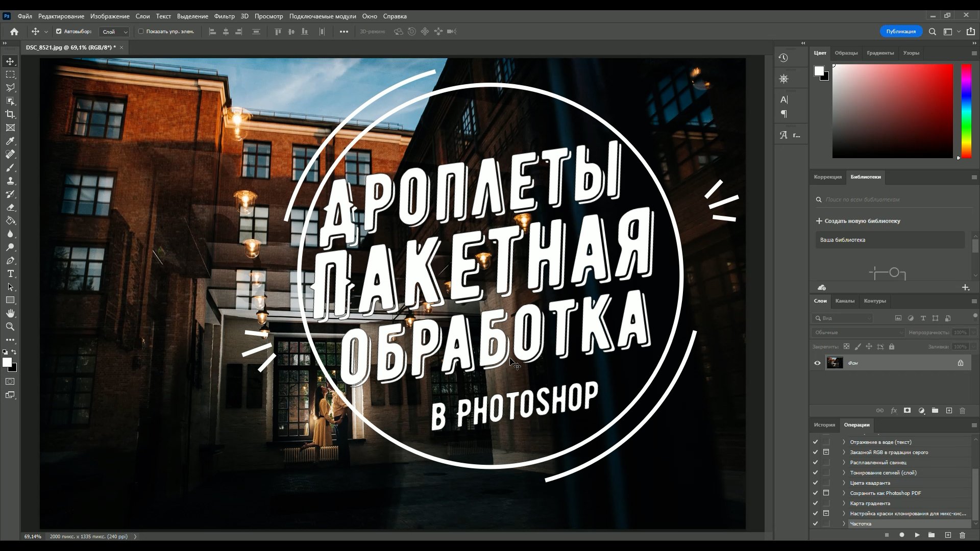Toggle checkmark for Расплавленный свинец action
The height and width of the screenshot is (551, 980).
click(x=815, y=462)
